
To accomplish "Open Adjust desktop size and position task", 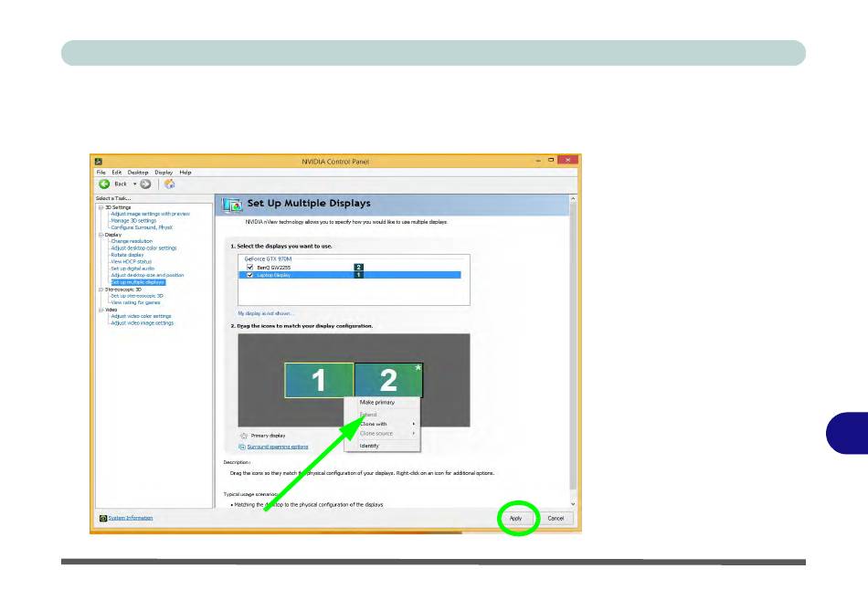I will (147, 275).
